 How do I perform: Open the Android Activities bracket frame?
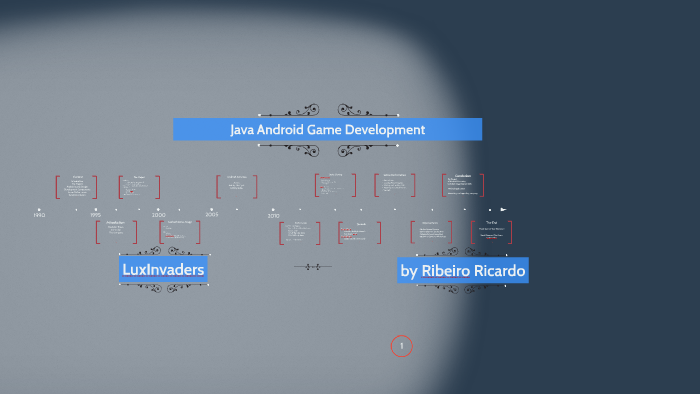pyautogui.click(x=237, y=187)
